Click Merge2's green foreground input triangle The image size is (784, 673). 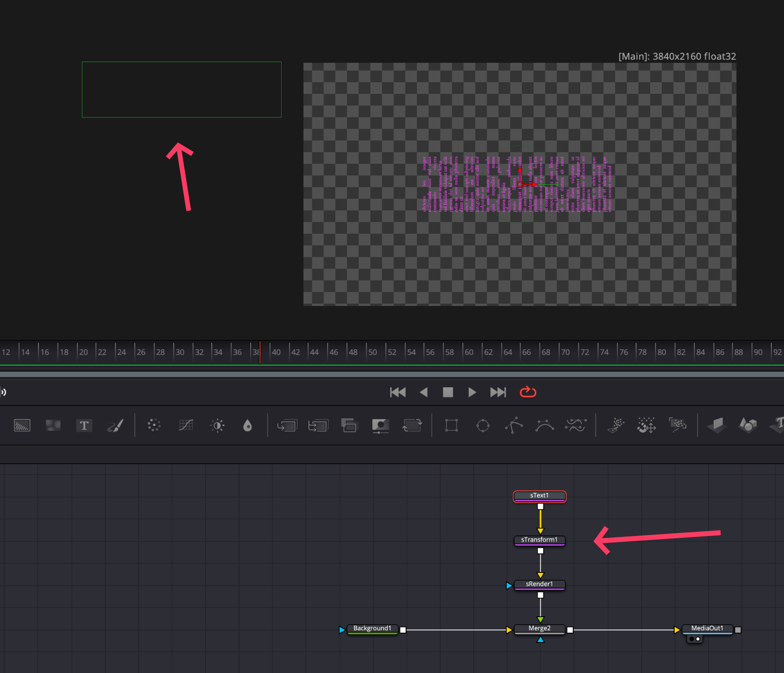[x=540, y=620]
